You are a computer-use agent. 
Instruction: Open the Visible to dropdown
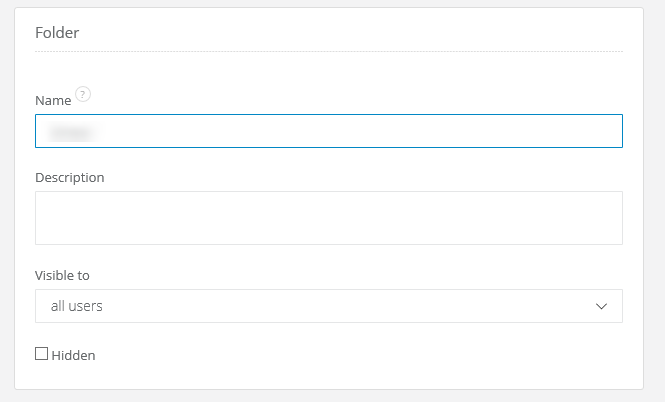tap(328, 306)
